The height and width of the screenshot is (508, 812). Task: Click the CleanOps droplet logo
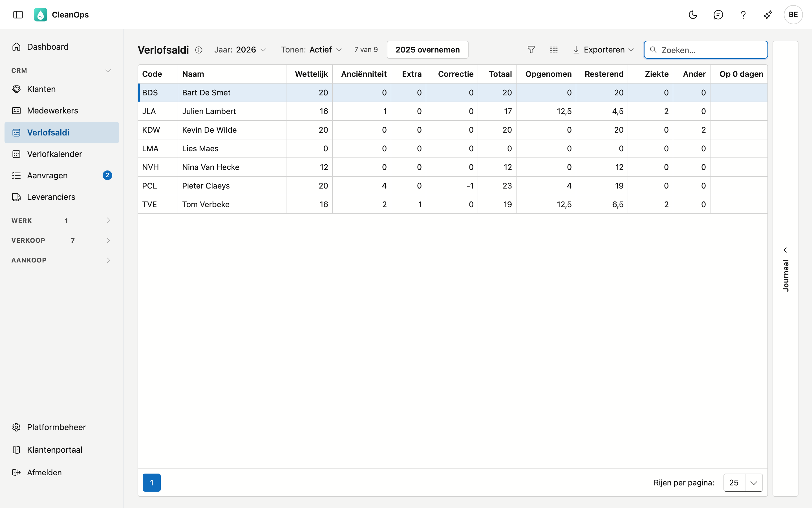[x=41, y=14]
